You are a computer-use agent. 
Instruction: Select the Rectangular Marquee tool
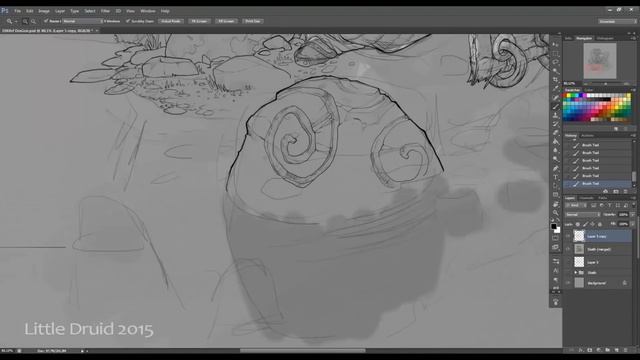tap(556, 53)
